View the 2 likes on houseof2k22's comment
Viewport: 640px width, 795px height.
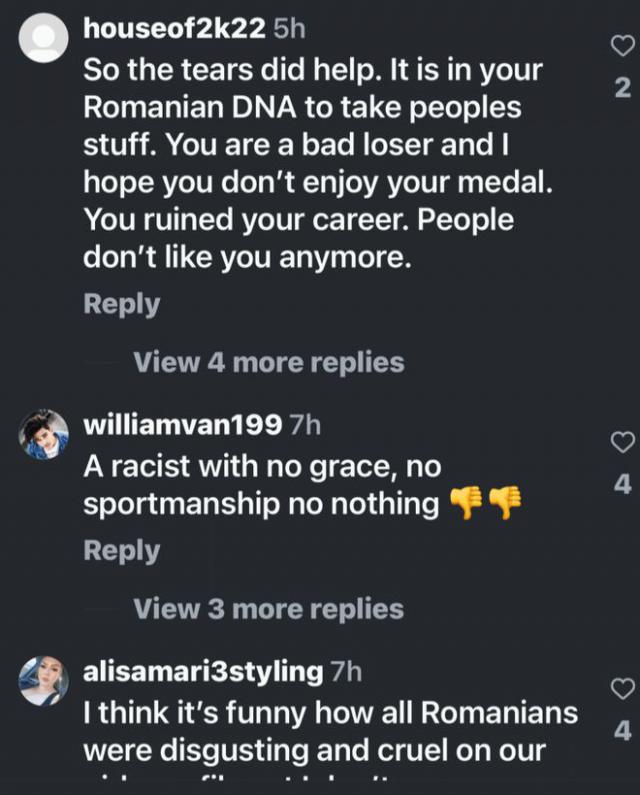[622, 88]
